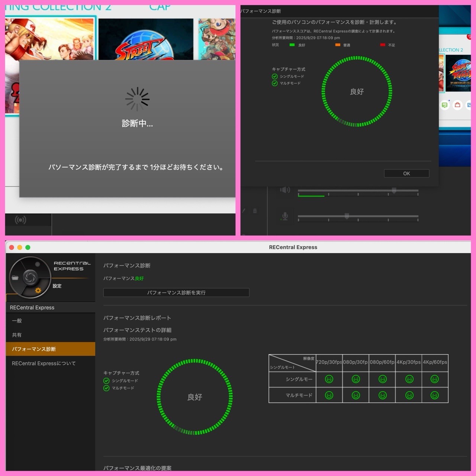Click the center aperture icon on dial
476x476 pixels.
coord(30,277)
